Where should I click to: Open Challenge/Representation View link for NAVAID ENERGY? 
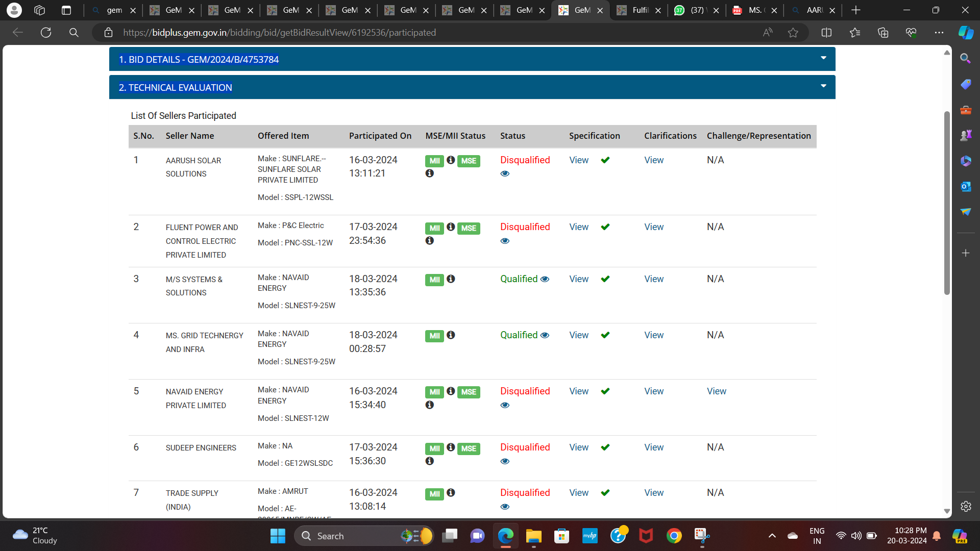(x=716, y=391)
